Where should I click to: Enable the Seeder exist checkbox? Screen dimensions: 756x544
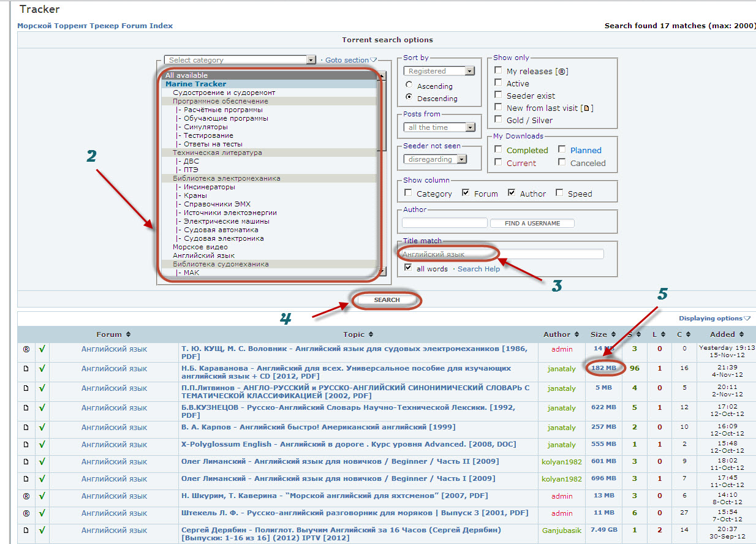pos(498,96)
